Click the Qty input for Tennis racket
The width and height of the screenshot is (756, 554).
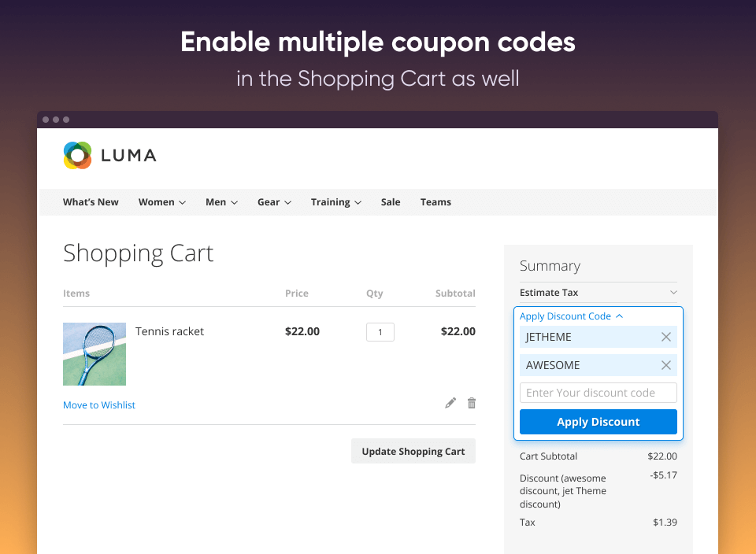380,331
